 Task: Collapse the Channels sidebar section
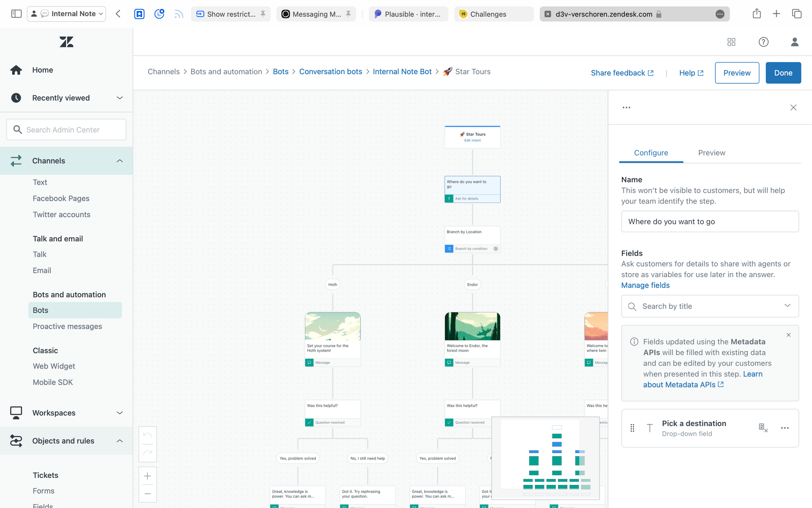(119, 161)
